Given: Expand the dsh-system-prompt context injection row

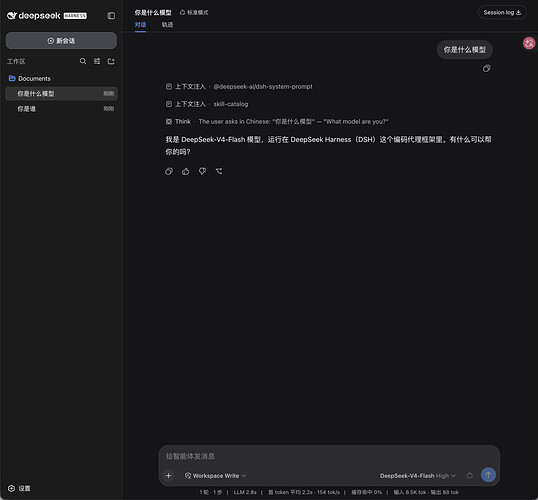Looking at the screenshot, I should click(239, 86).
